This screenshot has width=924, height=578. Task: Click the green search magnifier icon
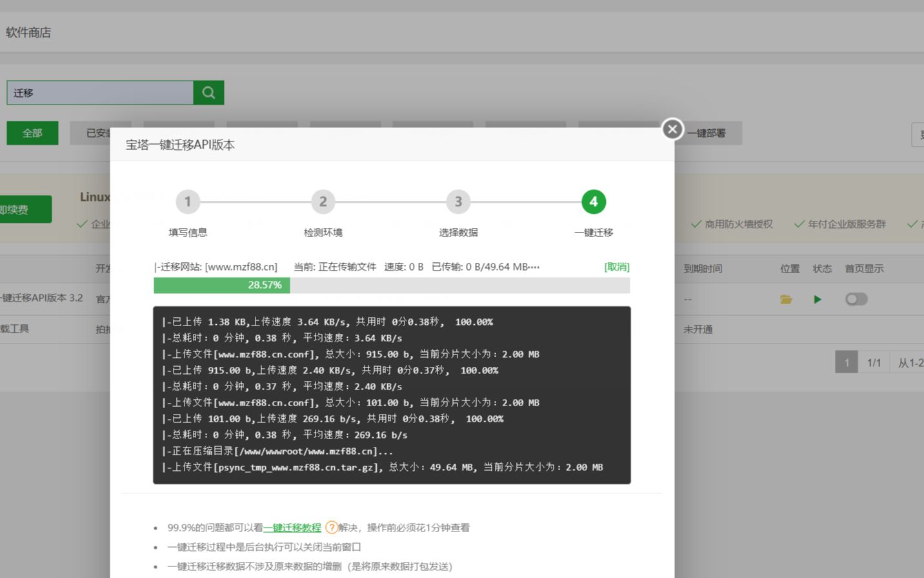208,92
